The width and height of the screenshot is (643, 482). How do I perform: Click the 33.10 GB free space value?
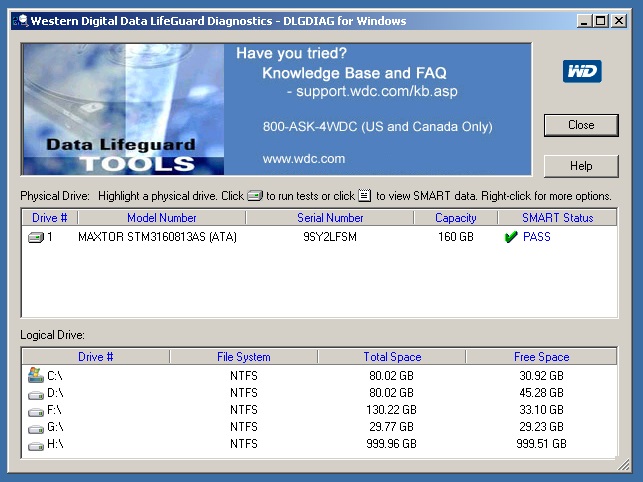coord(541,410)
